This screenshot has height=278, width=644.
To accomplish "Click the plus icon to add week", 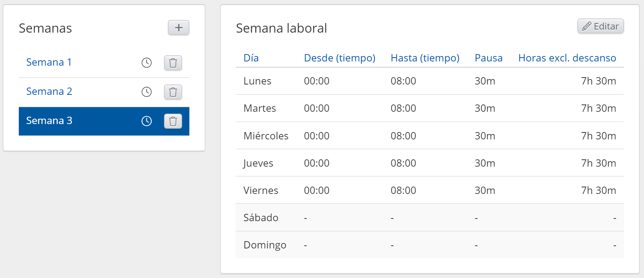I will coord(179,28).
